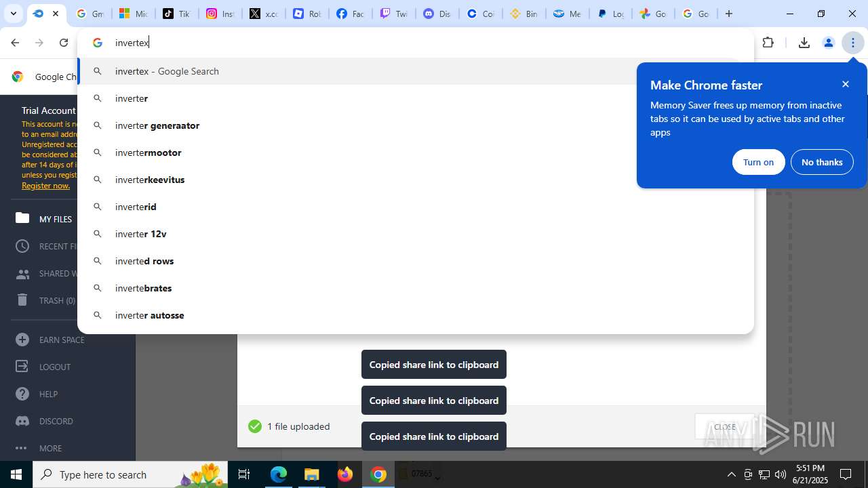Select the 'inverter generaator' suggestion
Image resolution: width=868 pixels, height=488 pixels.
416,125
